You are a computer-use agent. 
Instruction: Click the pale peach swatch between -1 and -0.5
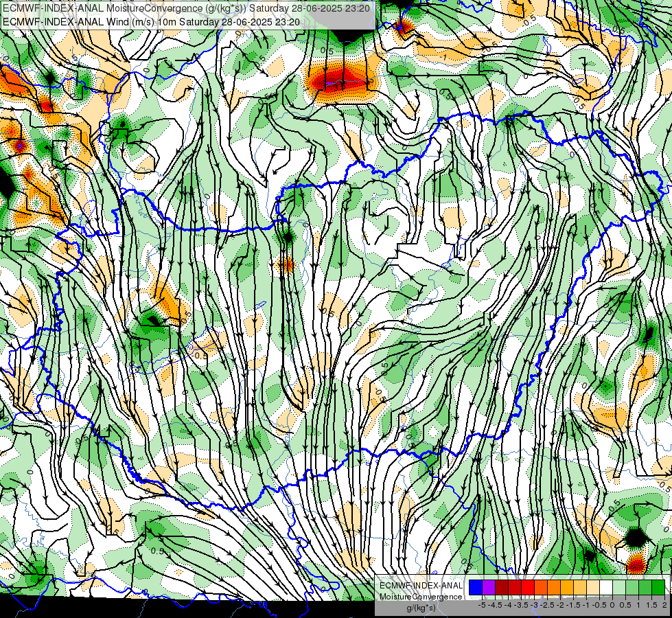pos(593,588)
